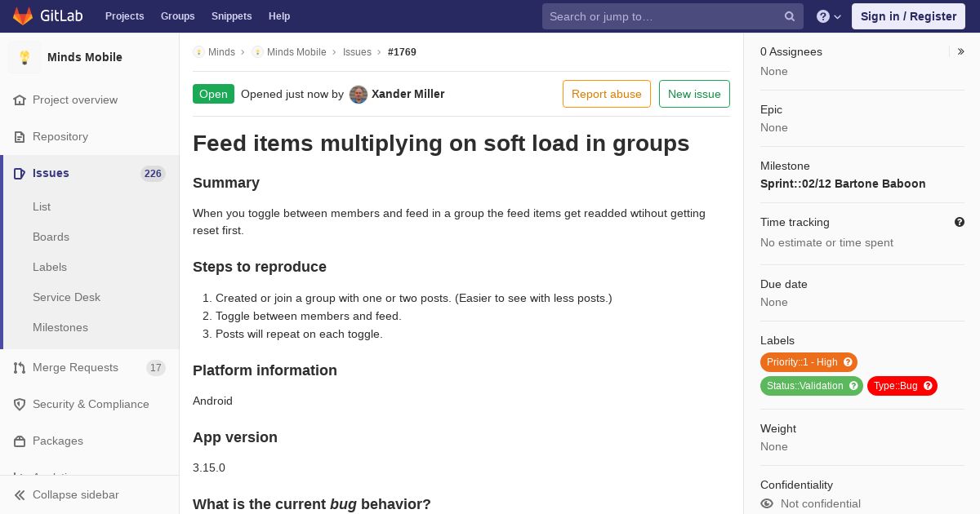This screenshot has height=514, width=980.
Task: Click the Open status badge
Action: coord(213,94)
